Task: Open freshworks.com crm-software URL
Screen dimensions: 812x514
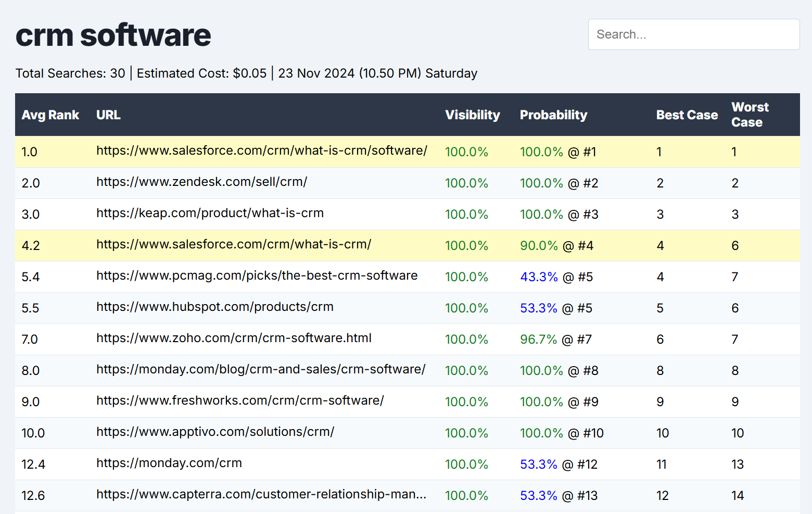Action: pyautogui.click(x=240, y=400)
